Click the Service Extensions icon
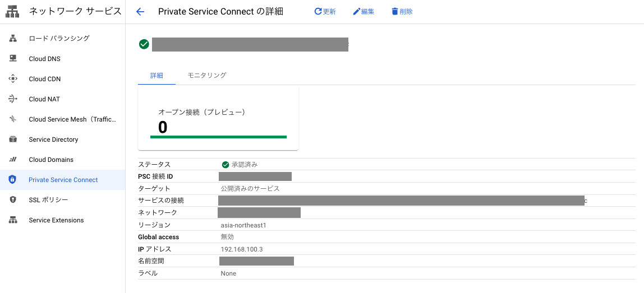This screenshot has height=293, width=644. [13, 220]
